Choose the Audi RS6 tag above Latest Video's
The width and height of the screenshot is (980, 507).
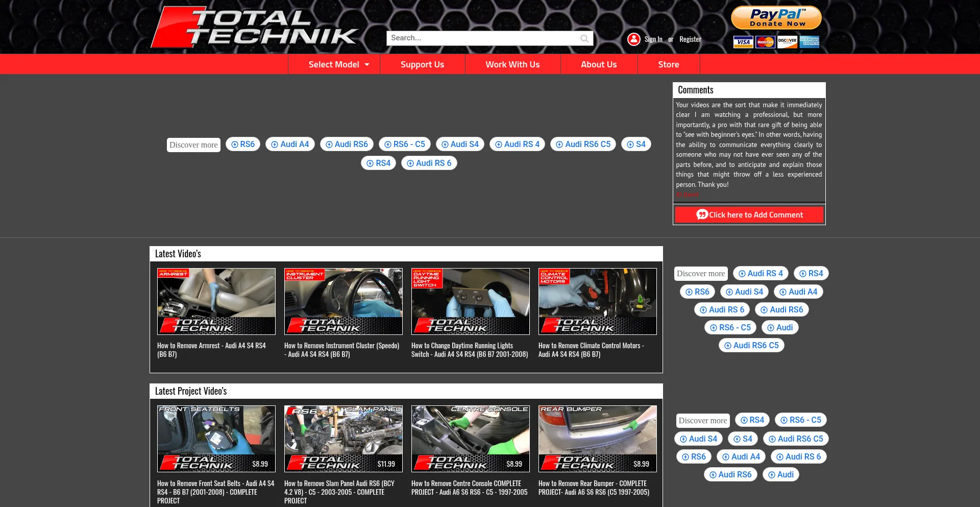tap(347, 144)
